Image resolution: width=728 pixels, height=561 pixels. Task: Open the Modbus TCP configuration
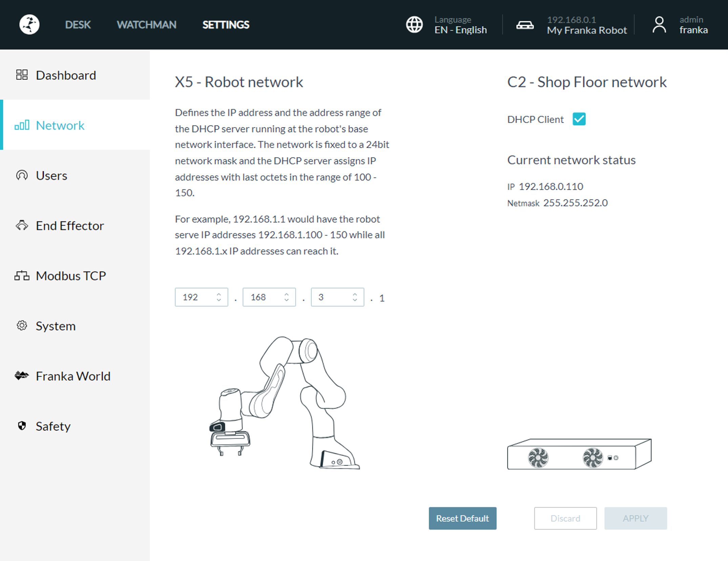pyautogui.click(x=70, y=275)
